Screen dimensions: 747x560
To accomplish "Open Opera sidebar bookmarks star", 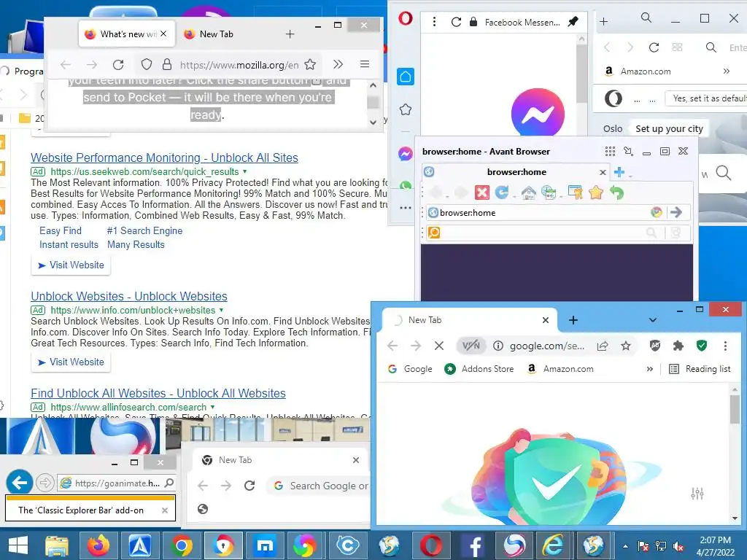I will click(406, 109).
